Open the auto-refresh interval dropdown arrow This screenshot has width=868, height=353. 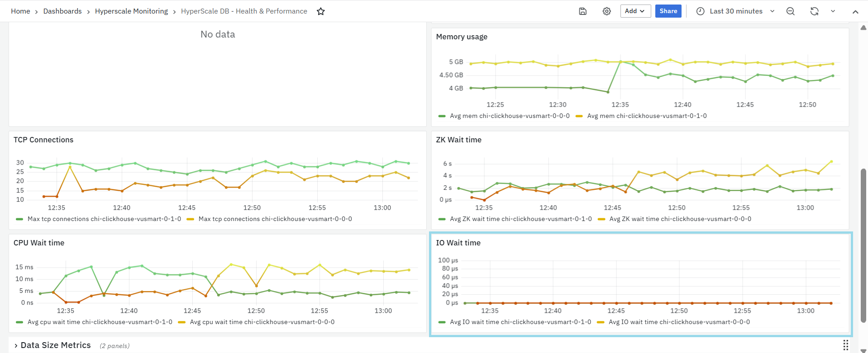[x=833, y=11]
